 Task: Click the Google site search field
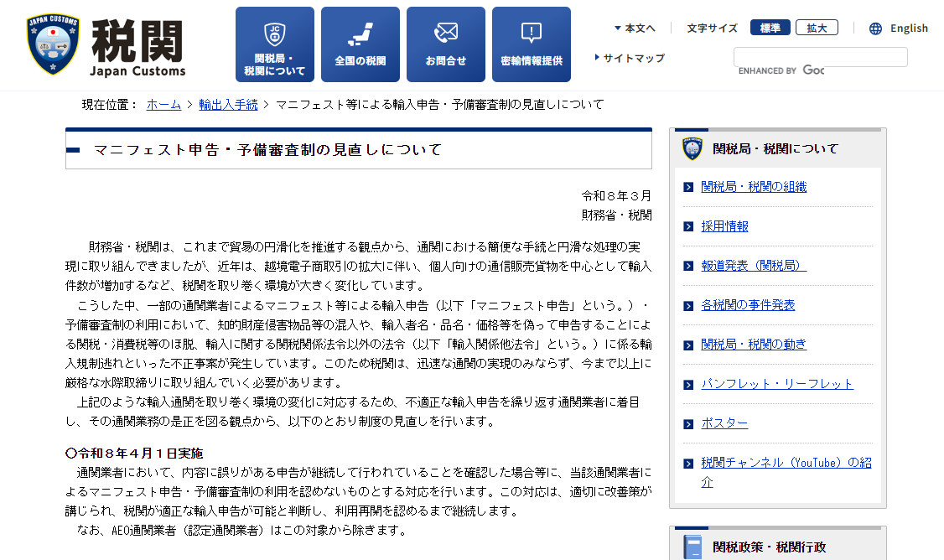pos(820,57)
